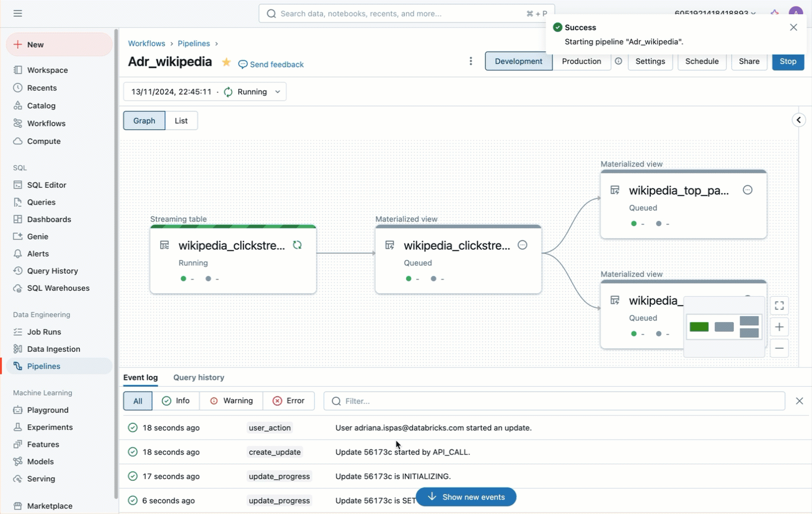This screenshot has width=812, height=514.
Task: Click Show new events button
Action: (466, 497)
